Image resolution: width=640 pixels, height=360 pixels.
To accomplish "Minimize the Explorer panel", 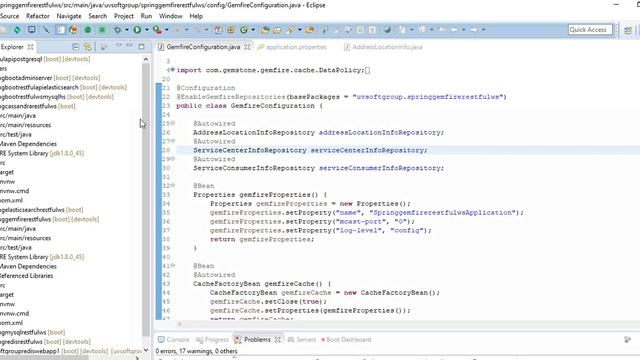I will [x=129, y=46].
